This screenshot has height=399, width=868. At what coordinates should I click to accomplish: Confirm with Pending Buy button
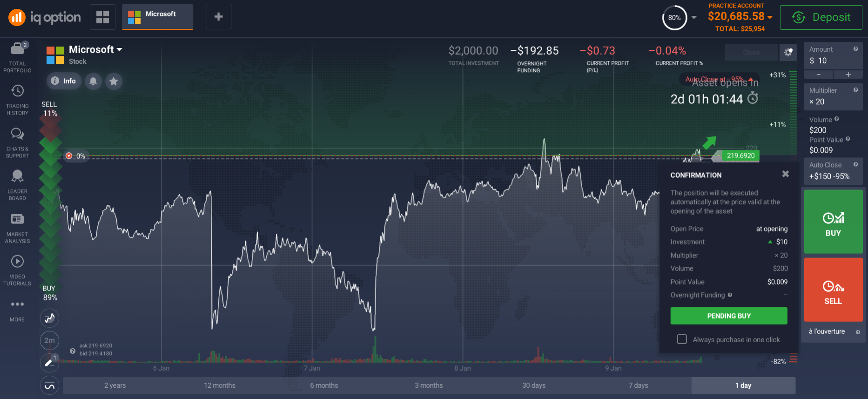click(x=729, y=316)
